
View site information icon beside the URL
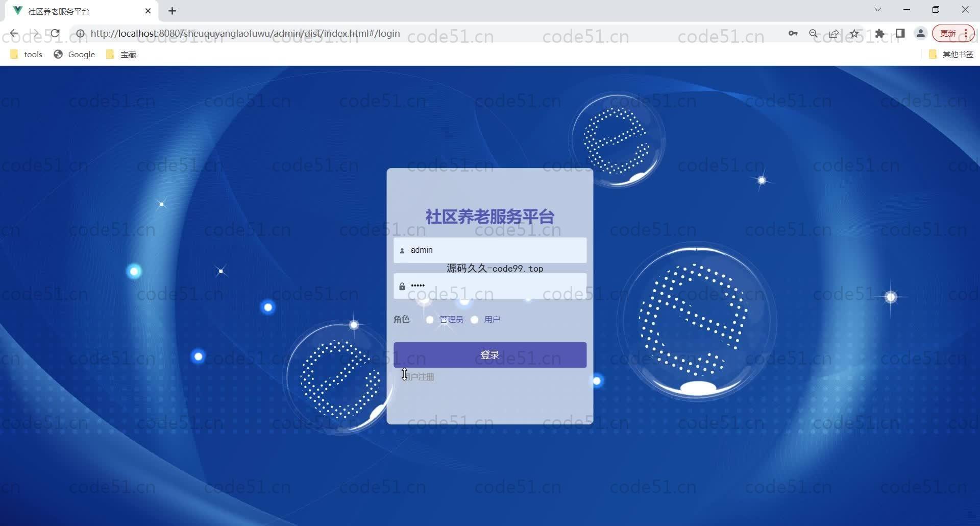pos(80,34)
